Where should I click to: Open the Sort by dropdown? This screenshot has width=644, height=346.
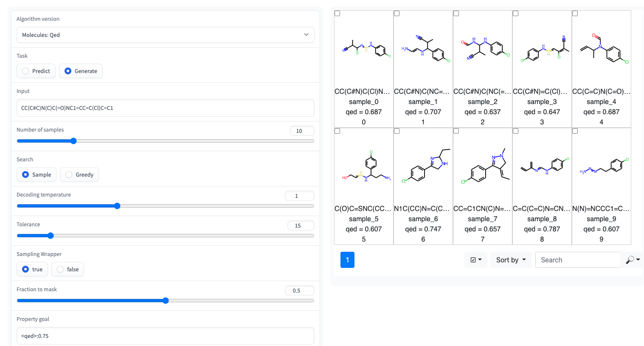[511, 260]
